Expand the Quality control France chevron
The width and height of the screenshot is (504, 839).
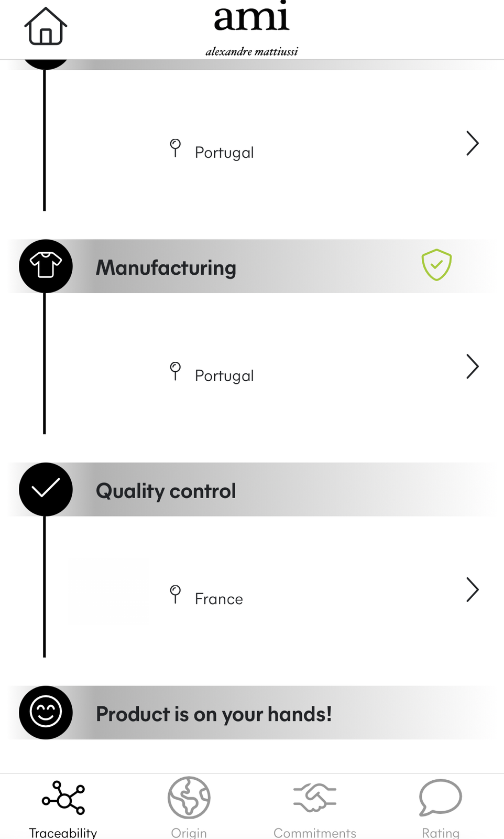(x=472, y=590)
